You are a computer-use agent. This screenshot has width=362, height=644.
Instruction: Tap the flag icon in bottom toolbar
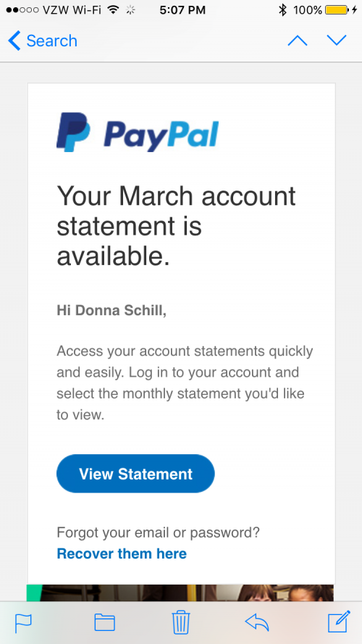[x=23, y=623]
